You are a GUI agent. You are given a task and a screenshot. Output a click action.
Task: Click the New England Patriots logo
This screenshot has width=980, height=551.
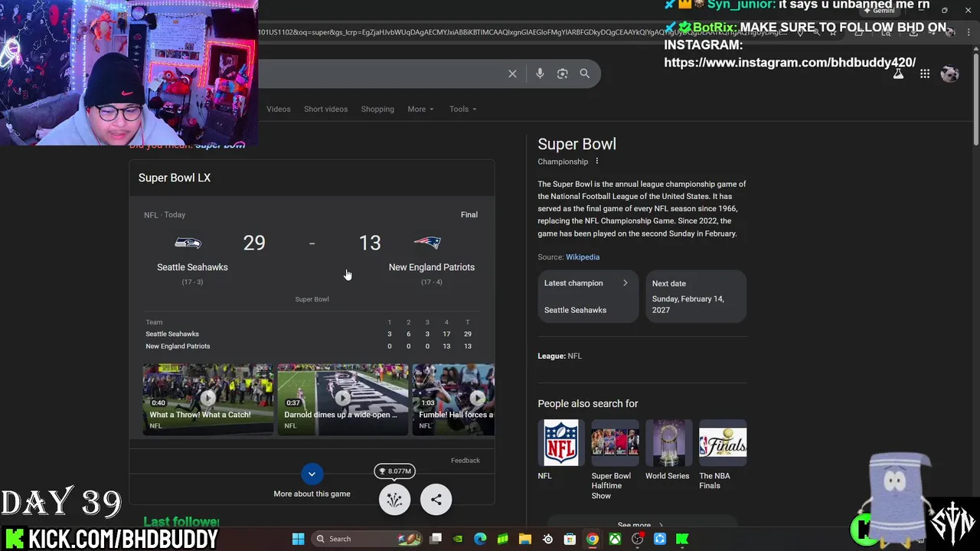(427, 243)
